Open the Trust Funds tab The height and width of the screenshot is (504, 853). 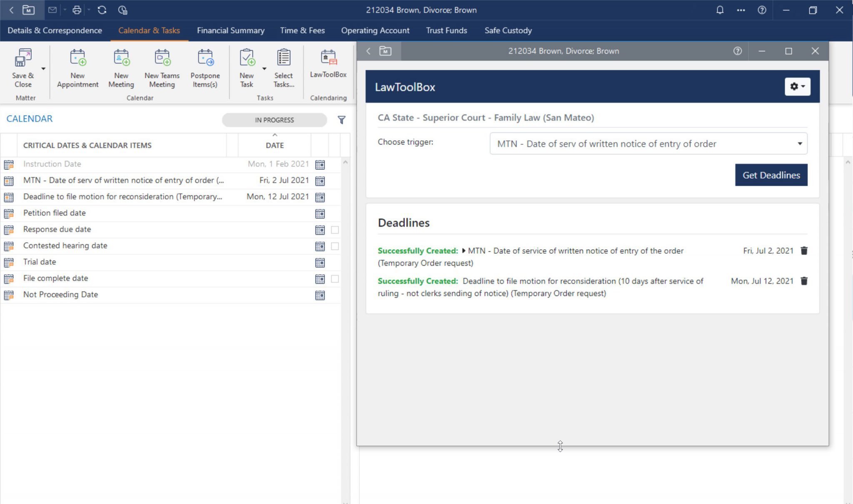click(446, 30)
